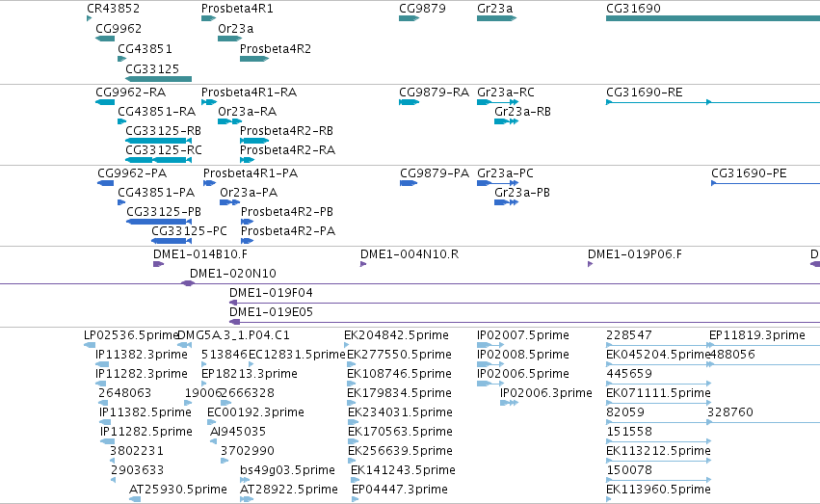Click EST EC00192.3prime
This screenshot has width=820, height=504.
[x=211, y=422]
